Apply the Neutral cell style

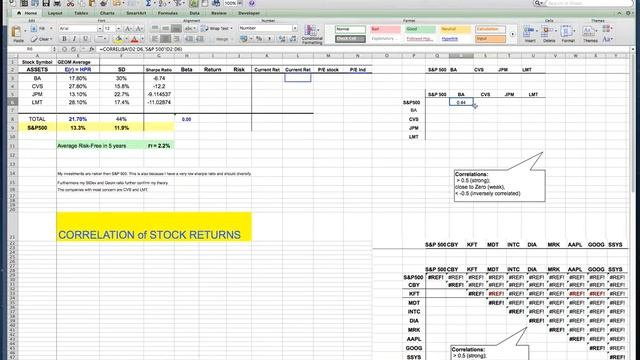[456, 29]
